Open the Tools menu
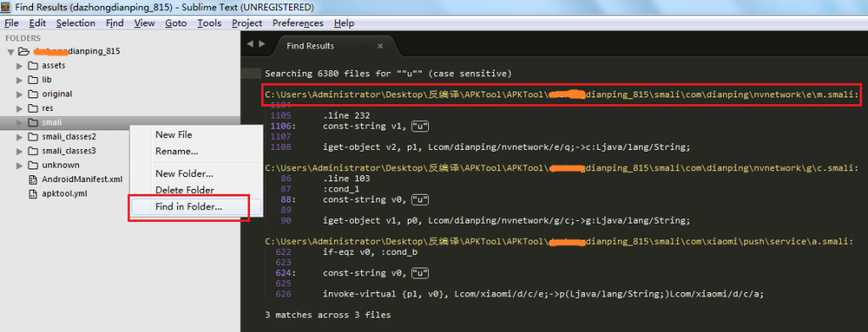Image resolution: width=868 pixels, height=332 pixels. [209, 23]
